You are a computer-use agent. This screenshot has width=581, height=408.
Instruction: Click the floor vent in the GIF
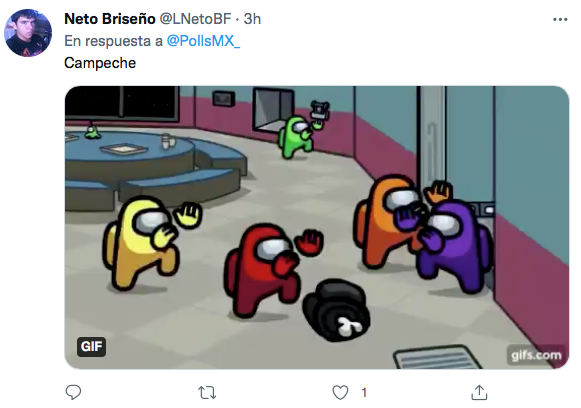coord(437,357)
